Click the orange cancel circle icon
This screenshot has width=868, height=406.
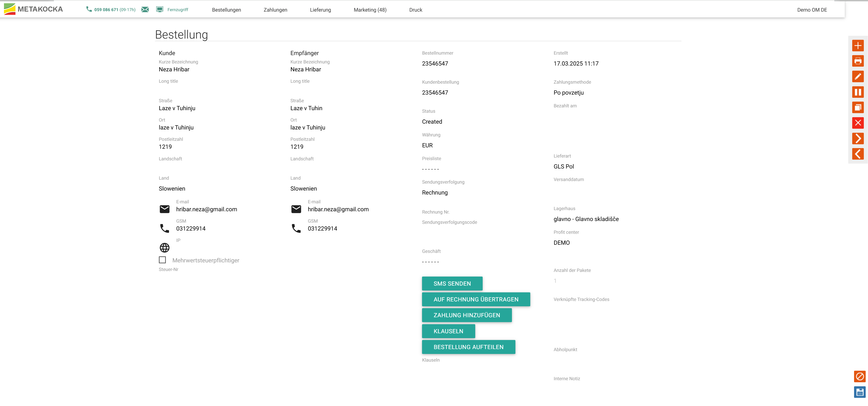pos(860,376)
